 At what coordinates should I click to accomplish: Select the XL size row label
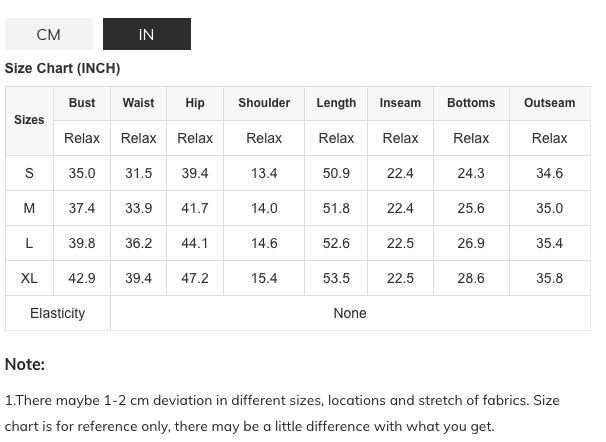29,278
